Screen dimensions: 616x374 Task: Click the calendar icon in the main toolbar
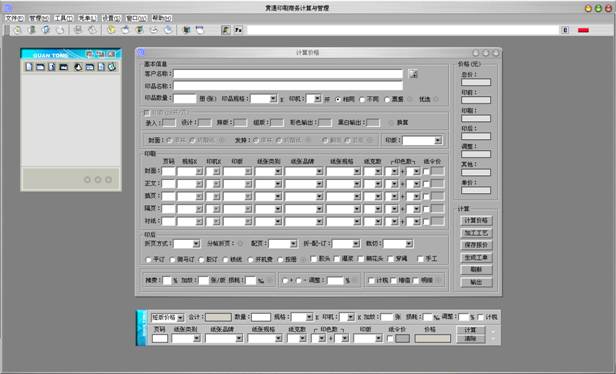click(200, 30)
